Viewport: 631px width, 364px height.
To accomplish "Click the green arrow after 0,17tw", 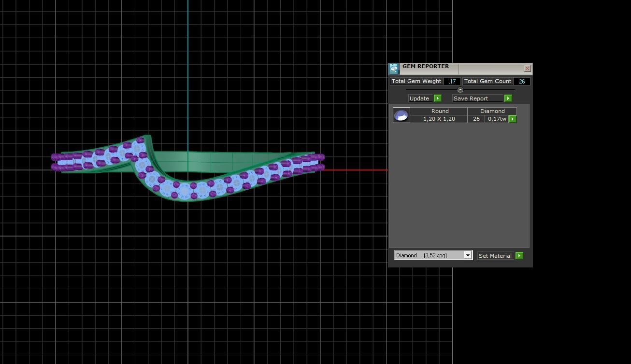I will pyautogui.click(x=513, y=119).
